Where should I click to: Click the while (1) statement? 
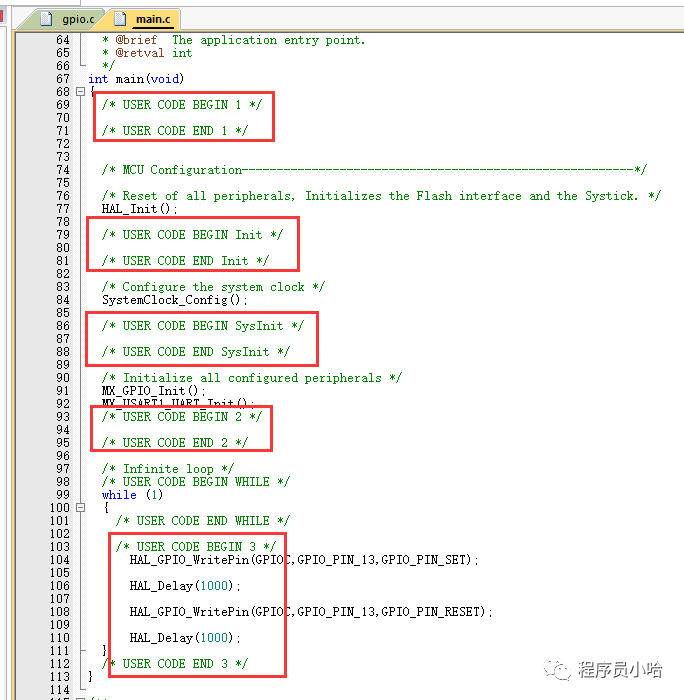131,495
